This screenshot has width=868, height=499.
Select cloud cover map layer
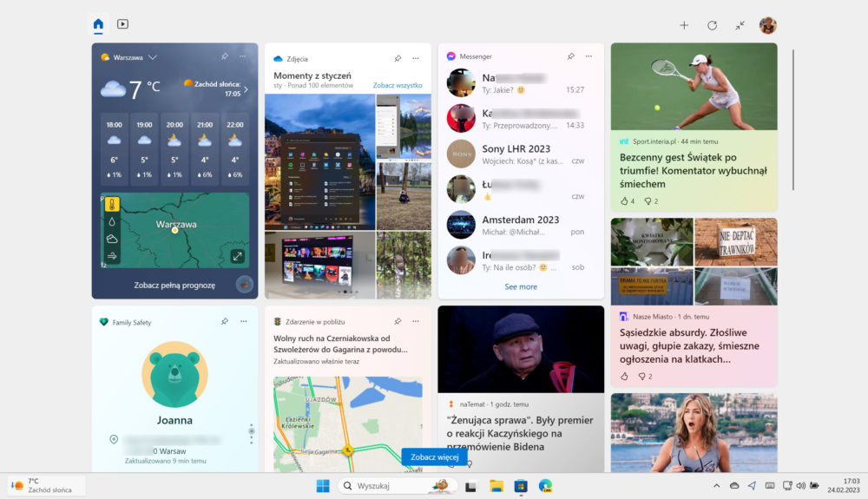[112, 239]
